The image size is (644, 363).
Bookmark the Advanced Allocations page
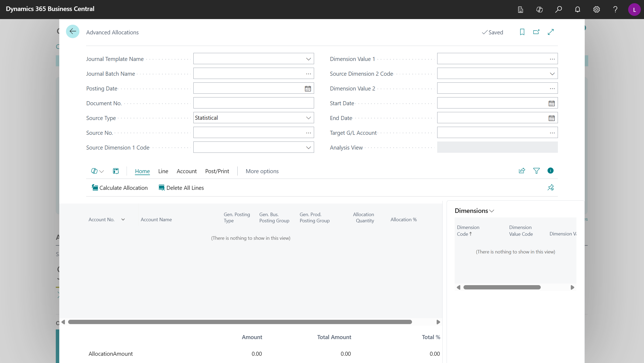[522, 32]
